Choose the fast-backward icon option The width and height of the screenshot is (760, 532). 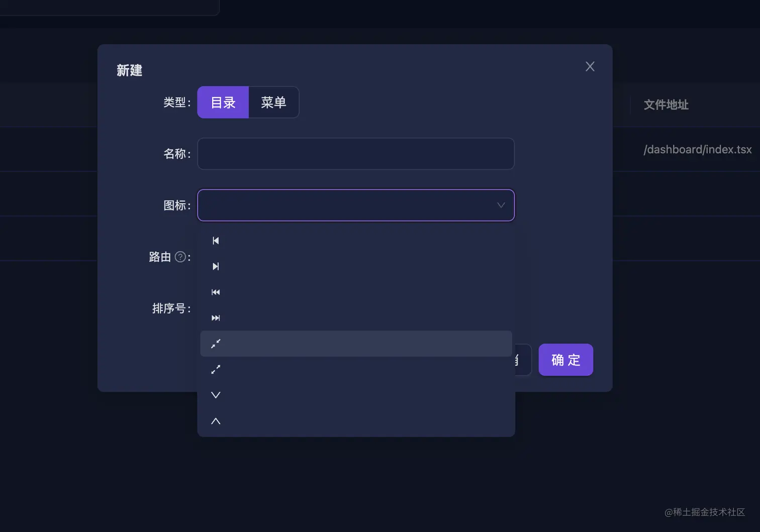[356, 292]
